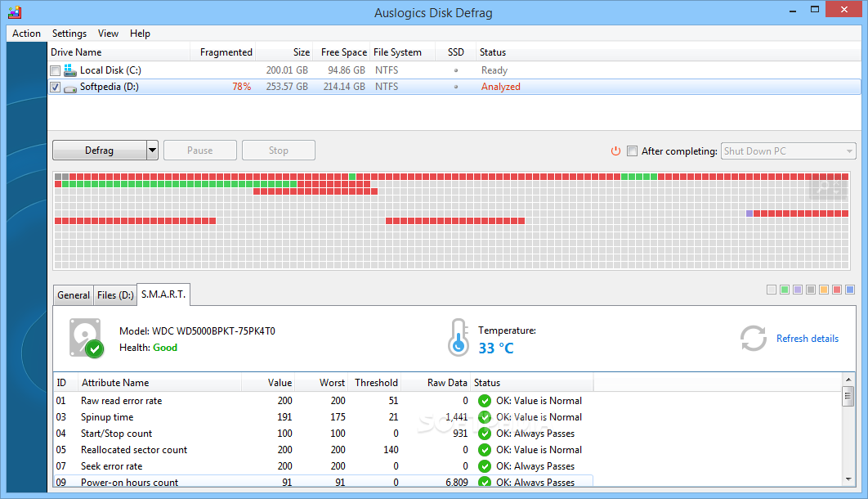Sort by Drive Name column header
868x499 pixels.
click(x=119, y=52)
